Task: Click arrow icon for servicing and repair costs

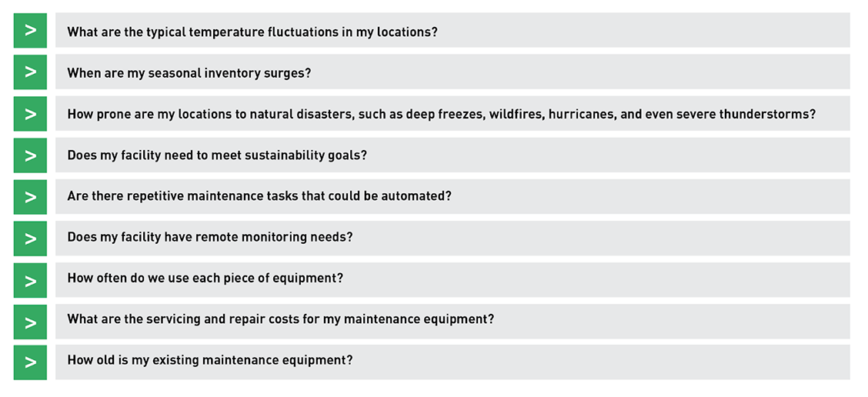Action: (30, 321)
